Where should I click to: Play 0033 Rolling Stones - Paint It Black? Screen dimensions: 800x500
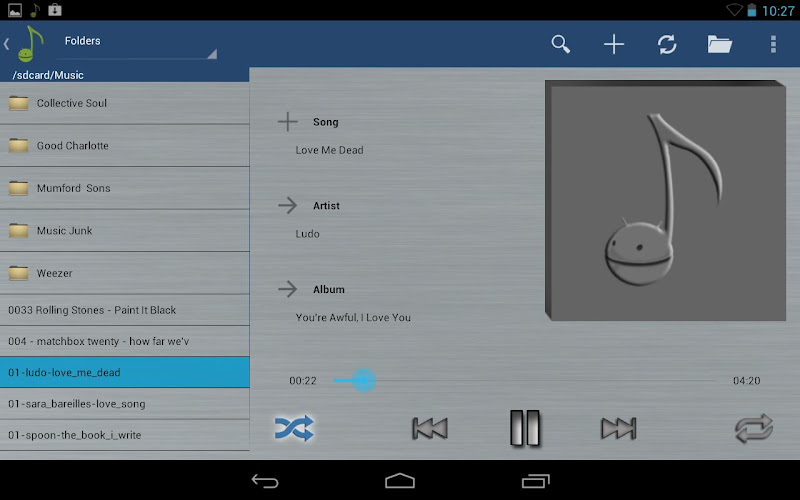click(x=124, y=310)
